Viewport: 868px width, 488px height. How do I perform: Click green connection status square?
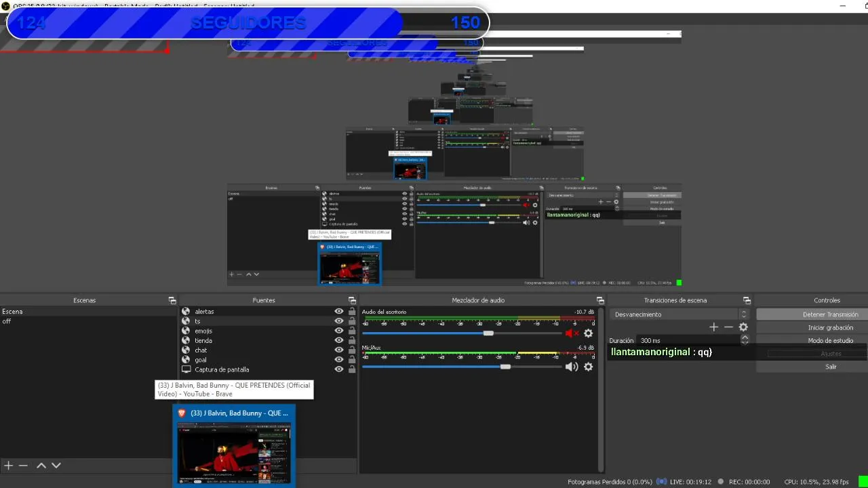pos(863,482)
